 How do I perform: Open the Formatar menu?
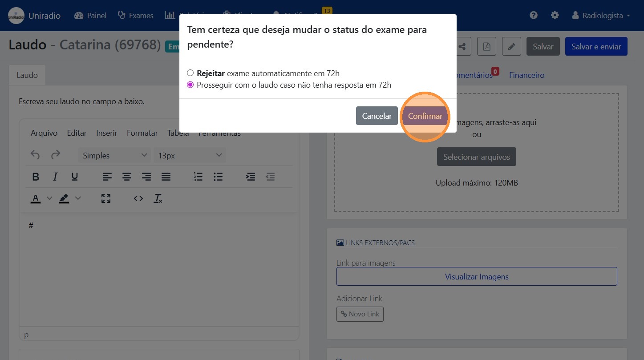click(142, 133)
